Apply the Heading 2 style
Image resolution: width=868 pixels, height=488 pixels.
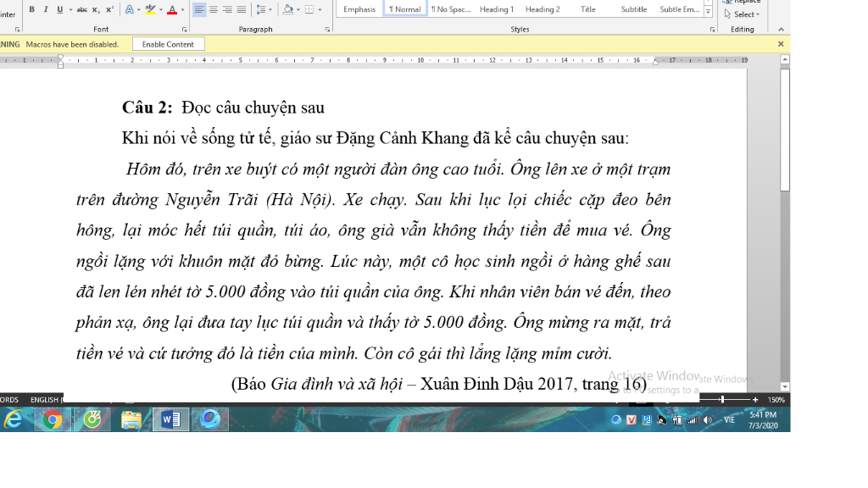(x=542, y=9)
